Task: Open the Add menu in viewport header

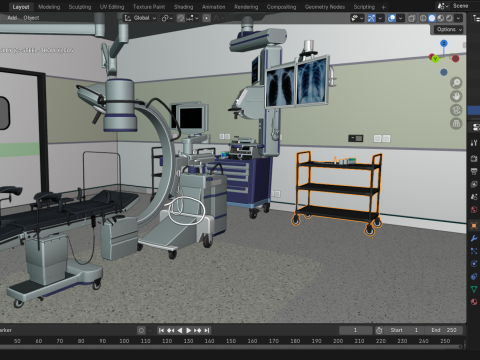Action: 12,18
